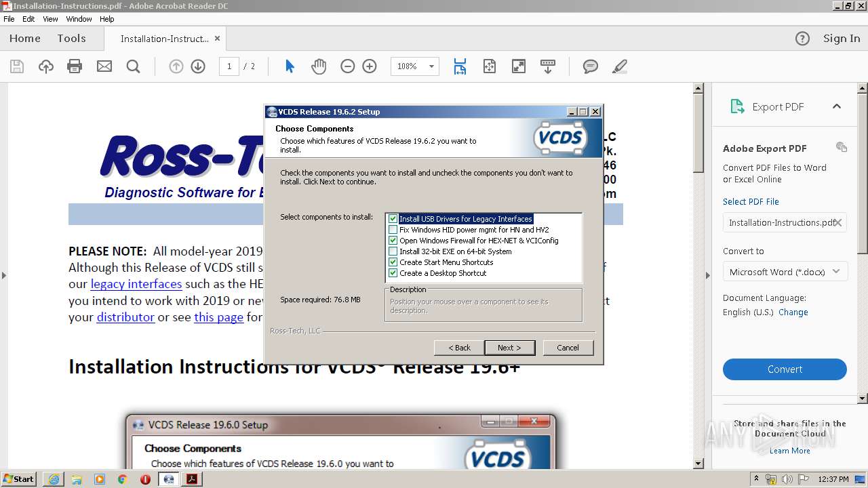The image size is (868, 488).
Task: Open File Explorer folder in taskbar
Action: [77, 479]
